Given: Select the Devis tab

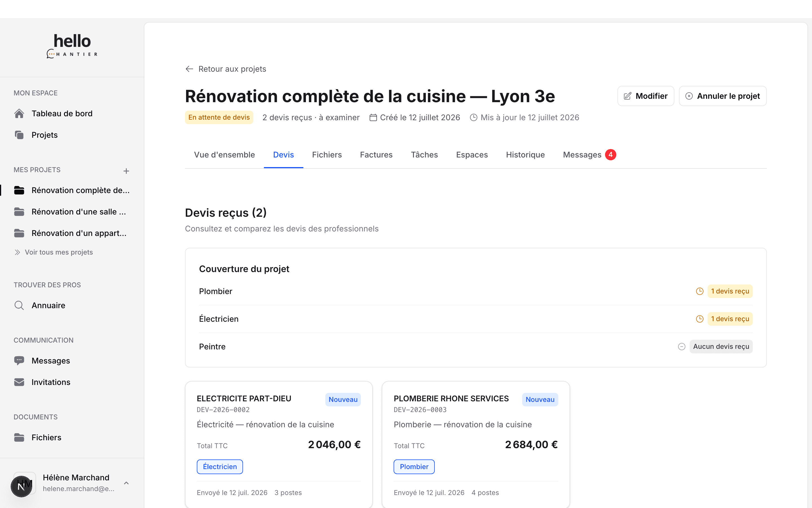Looking at the screenshot, I should [x=284, y=155].
